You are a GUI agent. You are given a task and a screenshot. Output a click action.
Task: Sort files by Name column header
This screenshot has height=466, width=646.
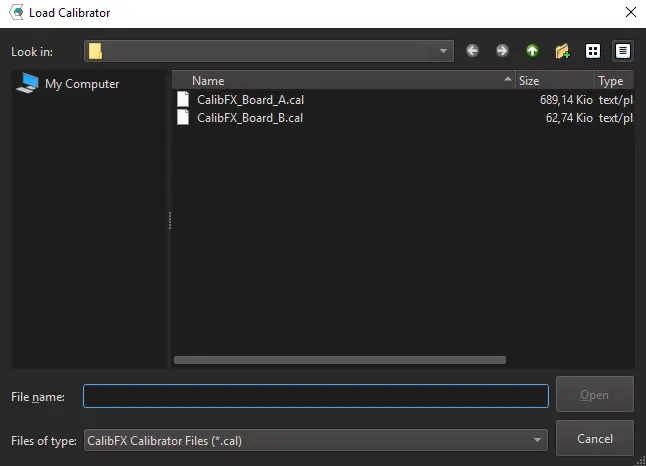pos(208,81)
